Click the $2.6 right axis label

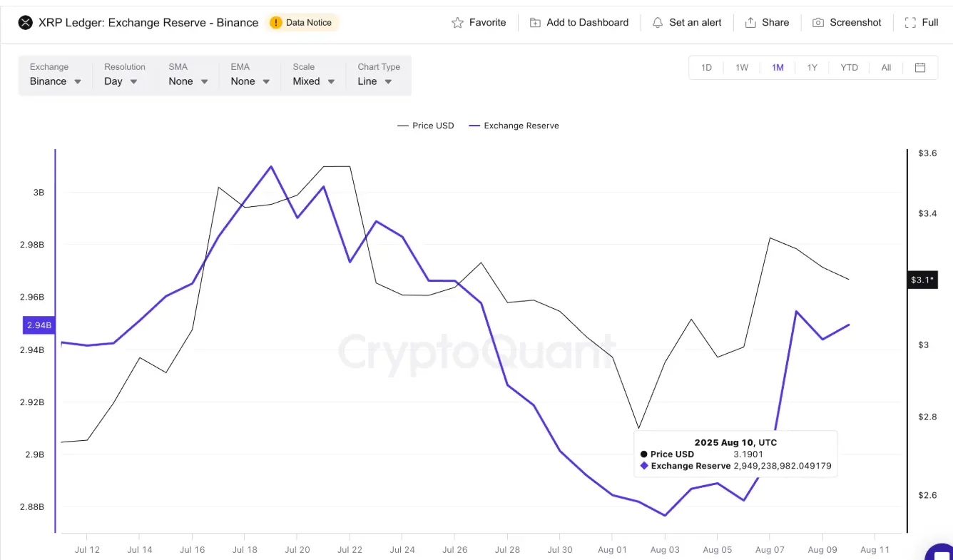(x=927, y=495)
